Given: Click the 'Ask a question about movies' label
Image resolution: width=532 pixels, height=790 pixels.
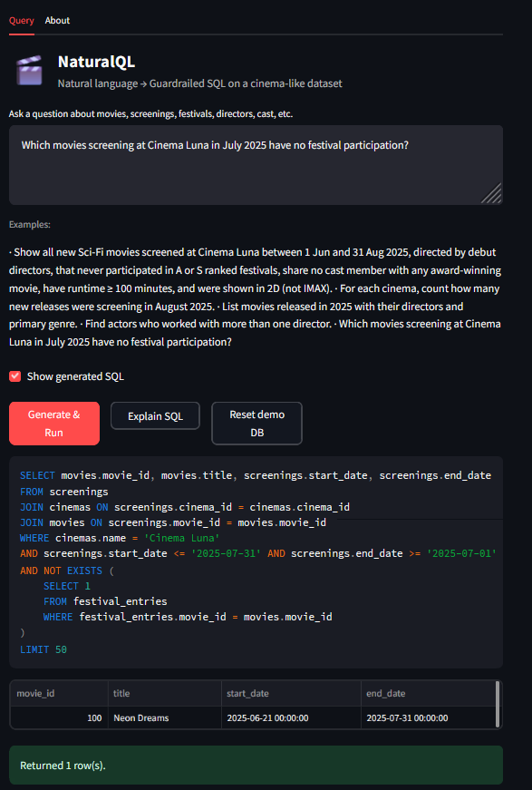Looking at the screenshot, I should [150, 114].
